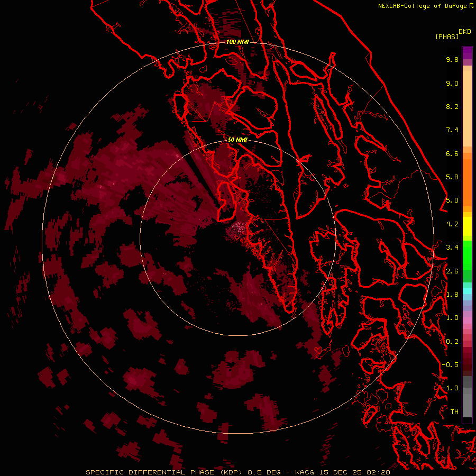
Task: Select the 9.0 scale value
Action: 452,83
